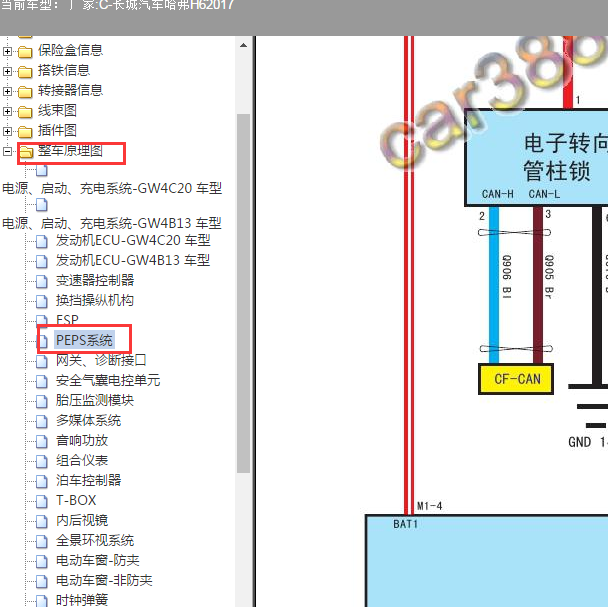
Task: Open 时钟弹簧 diagram
Action: click(82, 600)
